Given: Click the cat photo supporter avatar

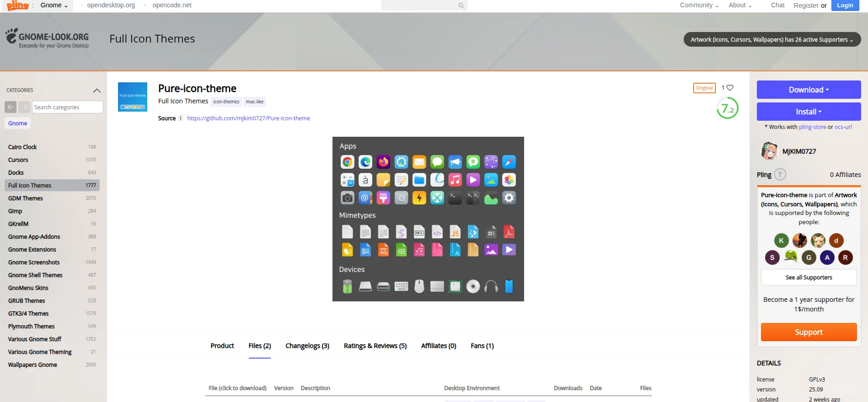Looking at the screenshot, I should point(818,241).
